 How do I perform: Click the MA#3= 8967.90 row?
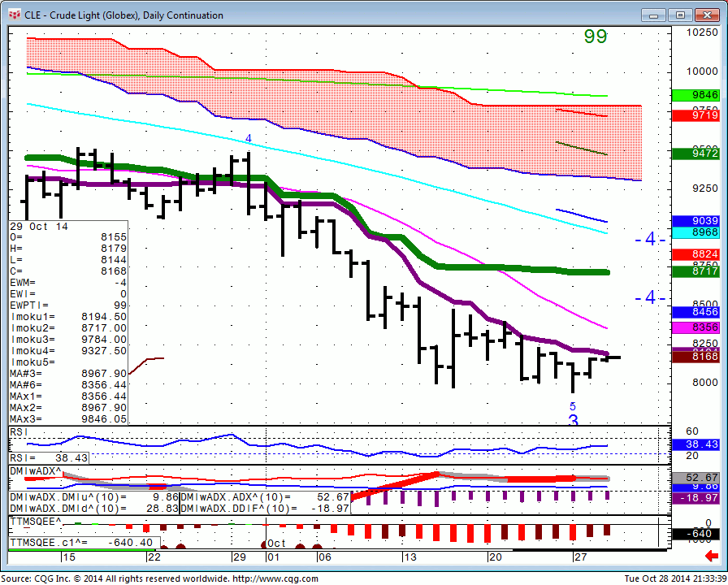[x=68, y=374]
